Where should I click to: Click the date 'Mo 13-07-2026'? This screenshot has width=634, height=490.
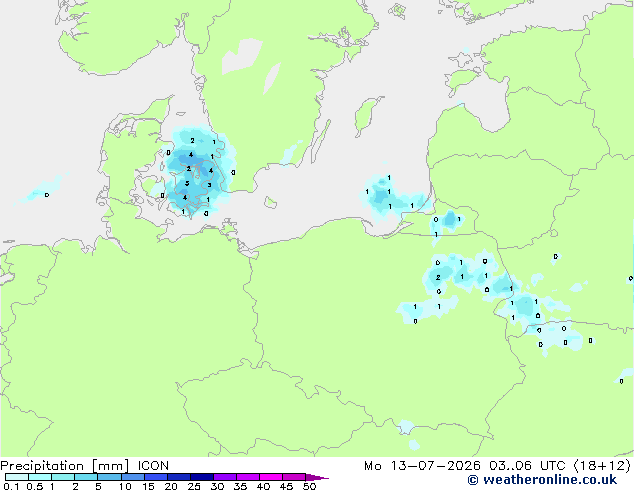(423, 466)
